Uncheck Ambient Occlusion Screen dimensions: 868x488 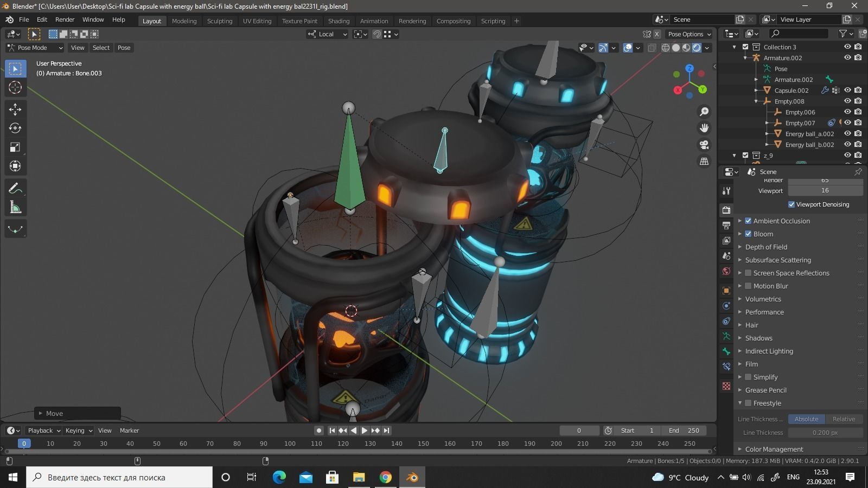(748, 221)
